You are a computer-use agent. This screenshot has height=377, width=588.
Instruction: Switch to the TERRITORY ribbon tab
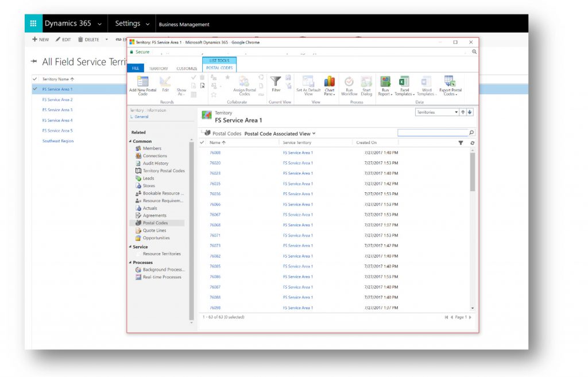coord(158,69)
